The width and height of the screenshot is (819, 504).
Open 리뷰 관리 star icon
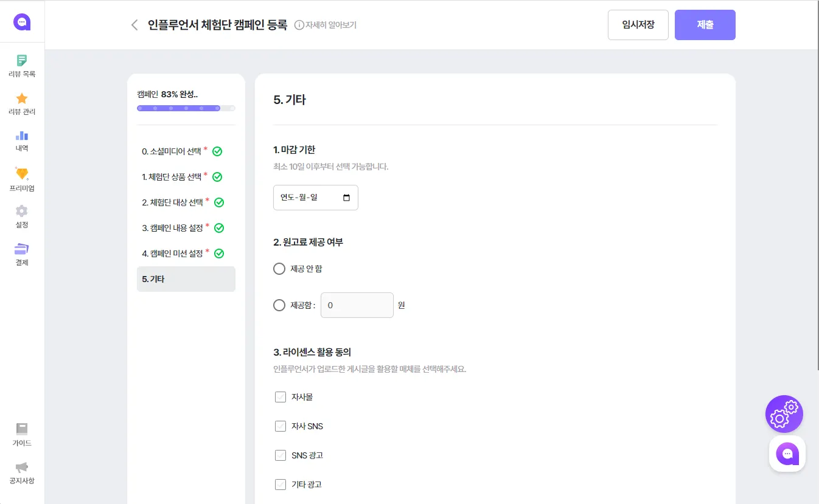point(22,98)
